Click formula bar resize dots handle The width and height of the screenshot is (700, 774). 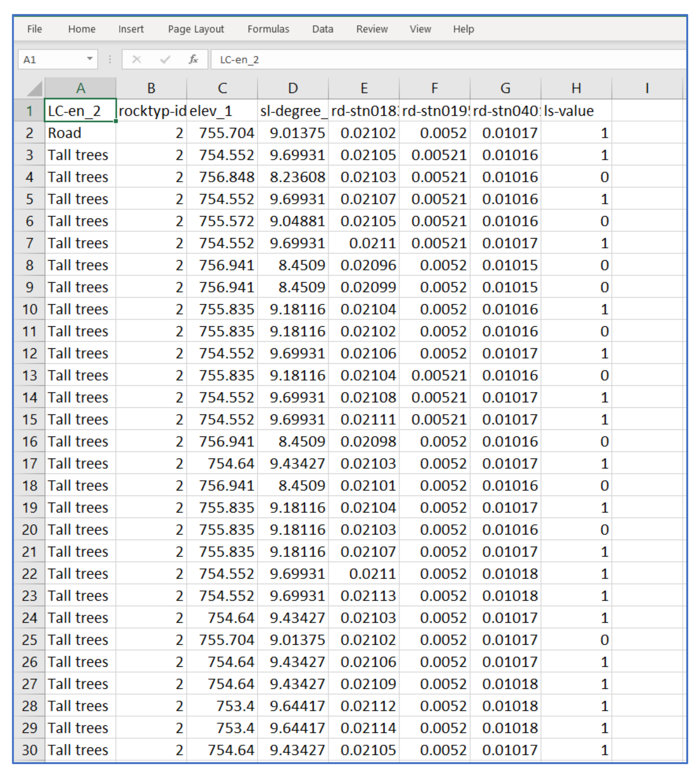pyautogui.click(x=110, y=59)
